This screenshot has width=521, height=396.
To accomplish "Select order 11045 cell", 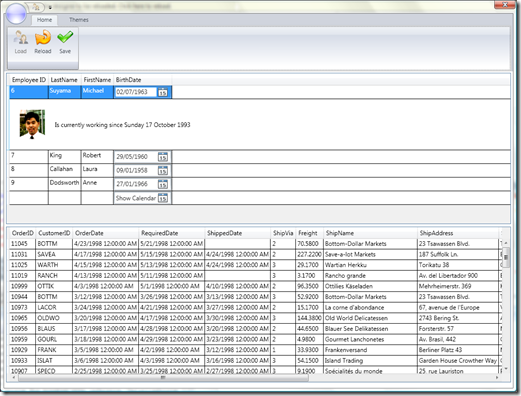I will (x=22, y=244).
